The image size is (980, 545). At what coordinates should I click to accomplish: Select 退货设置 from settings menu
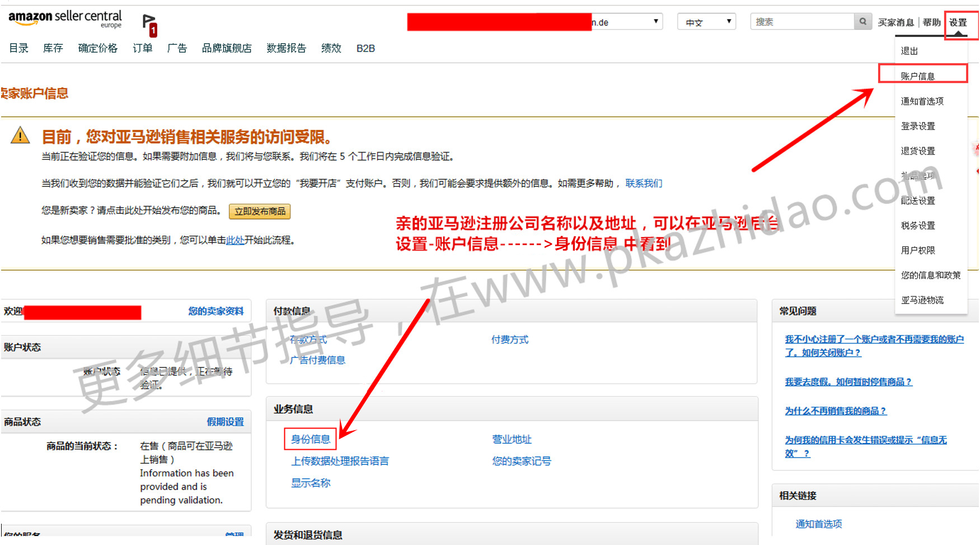[x=918, y=151]
